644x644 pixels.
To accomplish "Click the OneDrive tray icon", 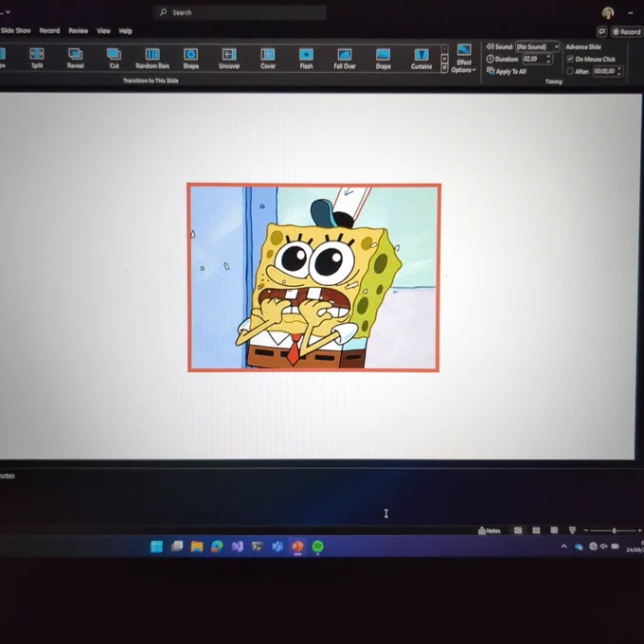I will 579,546.
